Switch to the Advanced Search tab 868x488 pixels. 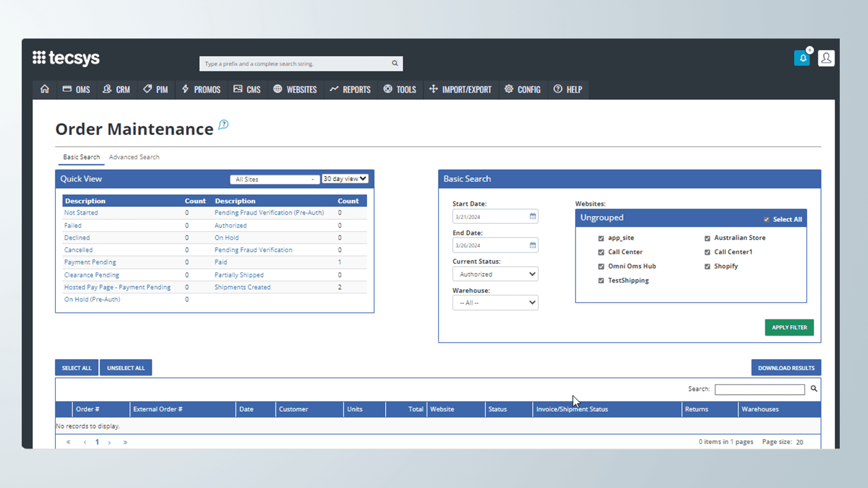134,157
